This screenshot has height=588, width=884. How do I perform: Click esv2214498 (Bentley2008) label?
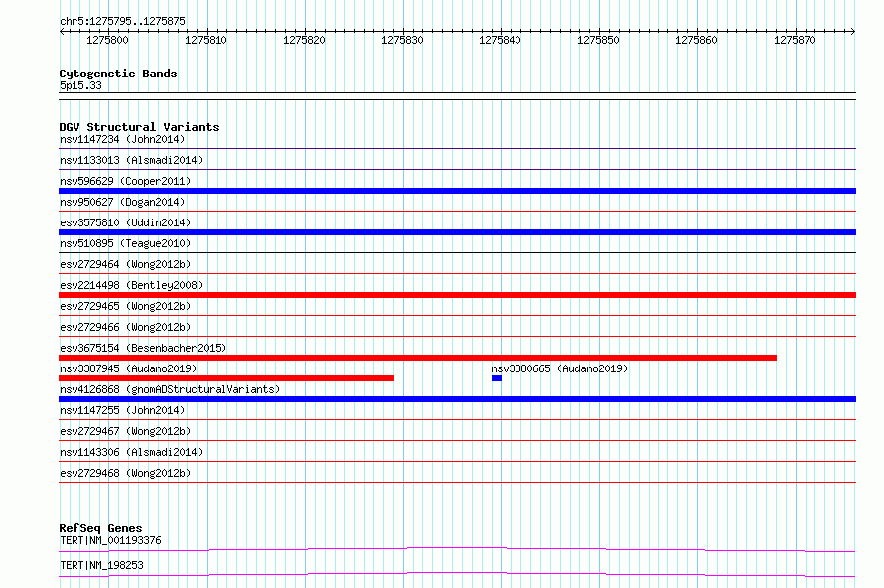[131, 285]
